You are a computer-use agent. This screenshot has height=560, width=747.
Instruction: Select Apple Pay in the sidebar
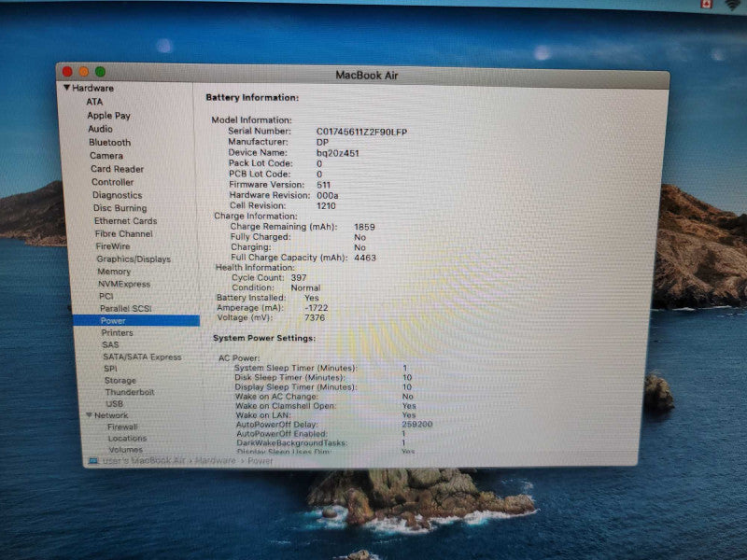pos(108,115)
